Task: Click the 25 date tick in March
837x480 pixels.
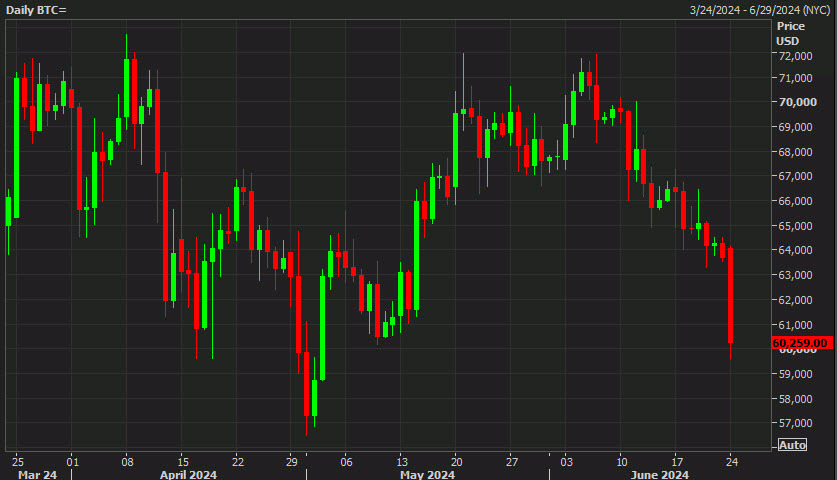Action: click(x=18, y=462)
